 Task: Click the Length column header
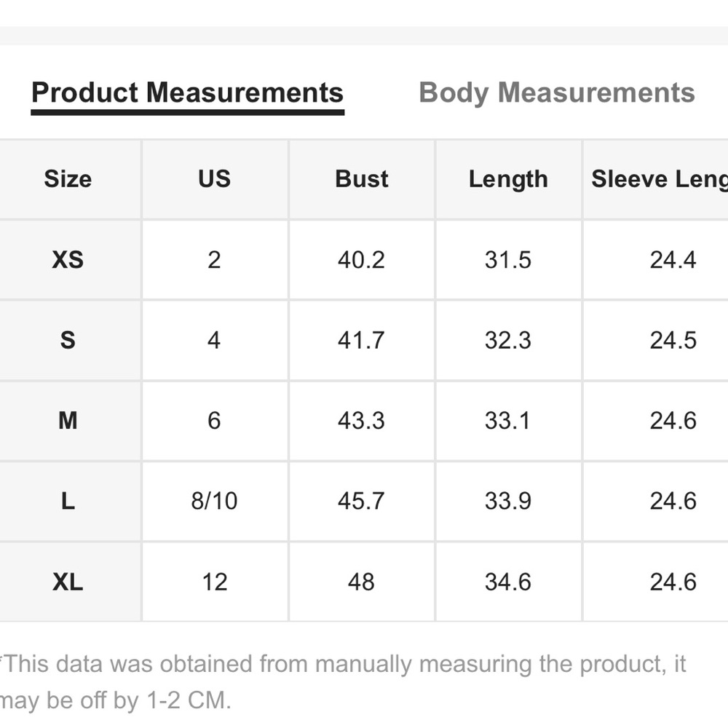click(x=508, y=179)
